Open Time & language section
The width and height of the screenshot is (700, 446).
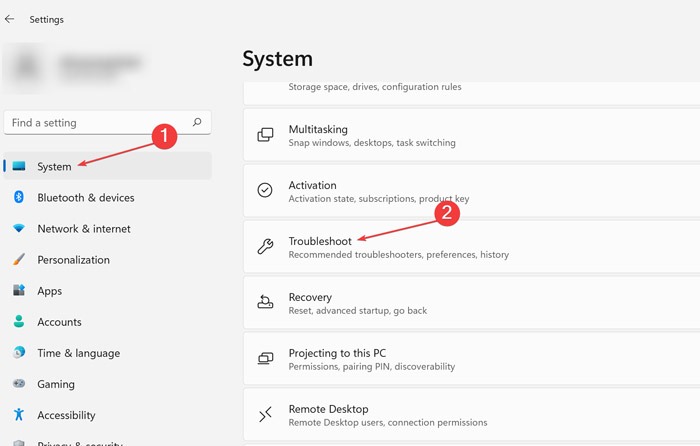[78, 353]
